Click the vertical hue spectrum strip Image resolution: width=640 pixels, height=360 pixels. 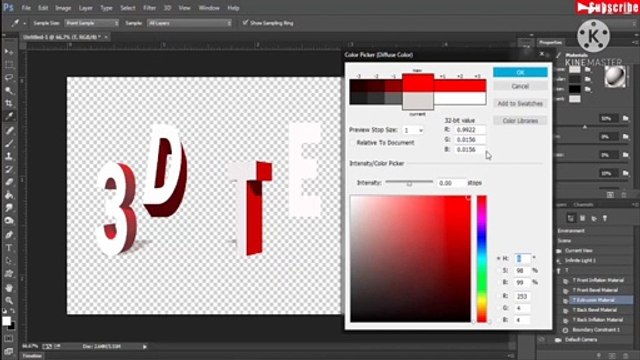pos(482,259)
